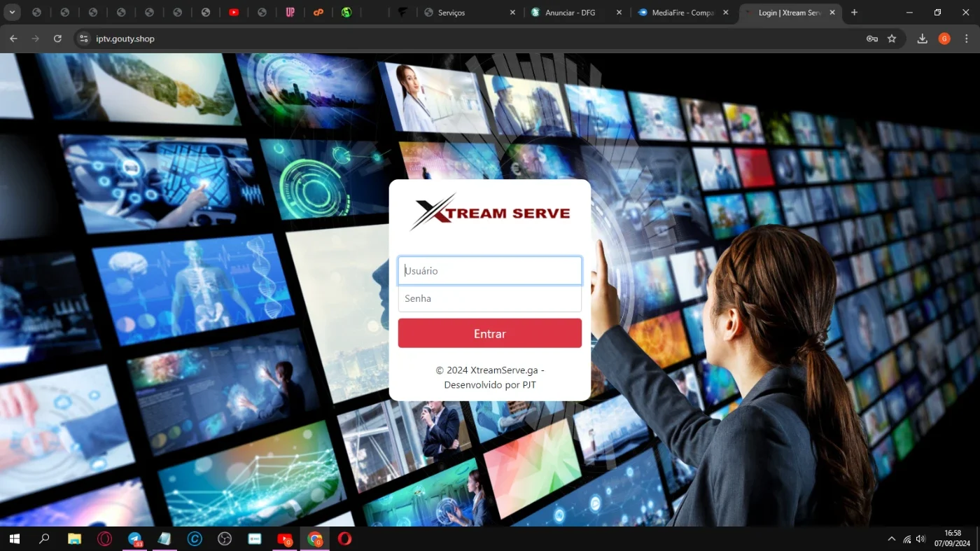
Task: Switch to the dark F icon pinned tab
Action: pyautogui.click(x=402, y=13)
